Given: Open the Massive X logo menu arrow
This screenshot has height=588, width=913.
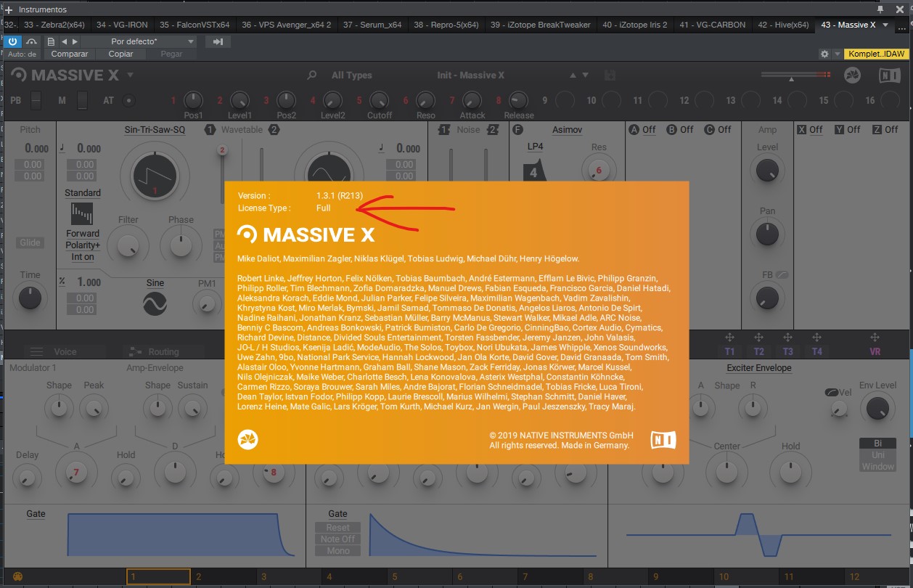Looking at the screenshot, I should (131, 75).
